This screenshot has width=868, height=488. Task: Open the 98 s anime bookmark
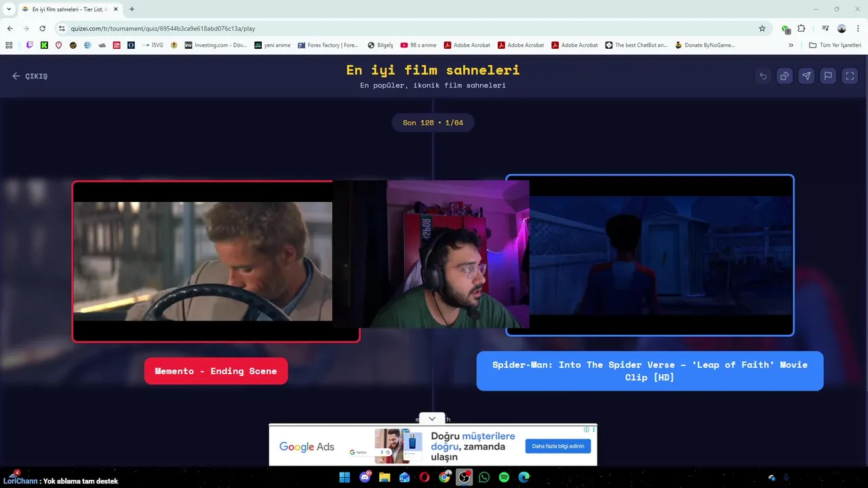pyautogui.click(x=418, y=45)
